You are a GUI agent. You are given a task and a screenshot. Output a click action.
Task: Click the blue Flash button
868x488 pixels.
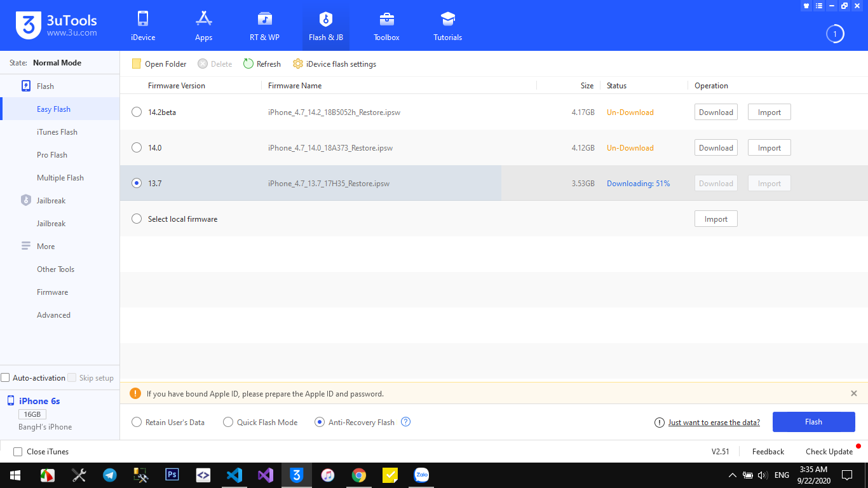814,422
